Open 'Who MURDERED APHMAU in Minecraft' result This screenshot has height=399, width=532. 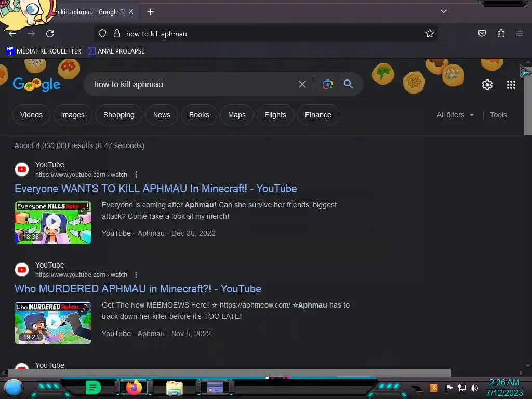click(138, 289)
